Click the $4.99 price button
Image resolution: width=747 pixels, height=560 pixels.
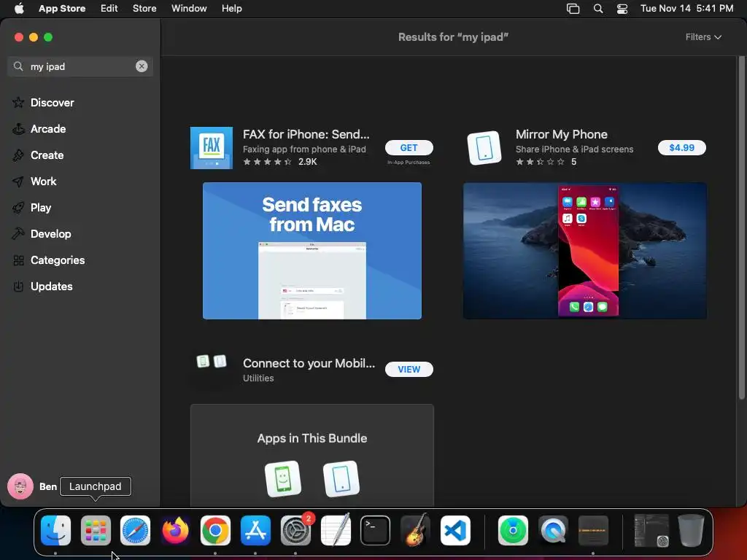pyautogui.click(x=682, y=147)
